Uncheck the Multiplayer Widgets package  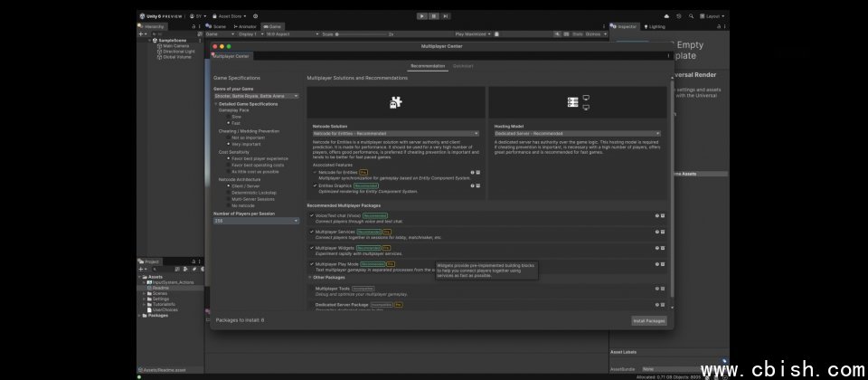(312, 248)
